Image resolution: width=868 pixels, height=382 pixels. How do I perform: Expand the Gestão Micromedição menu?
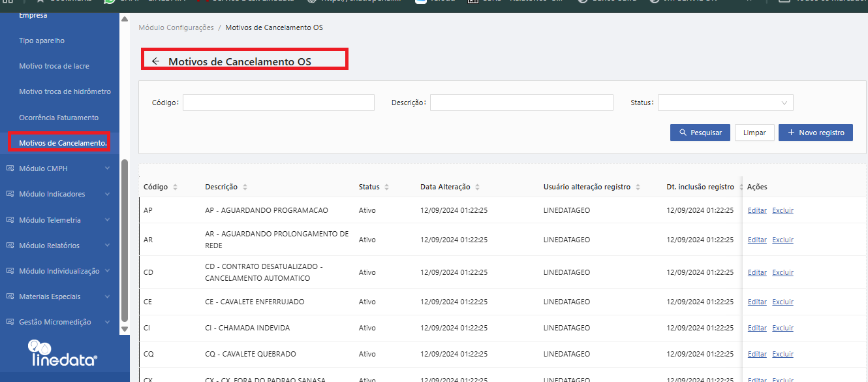[107, 322]
